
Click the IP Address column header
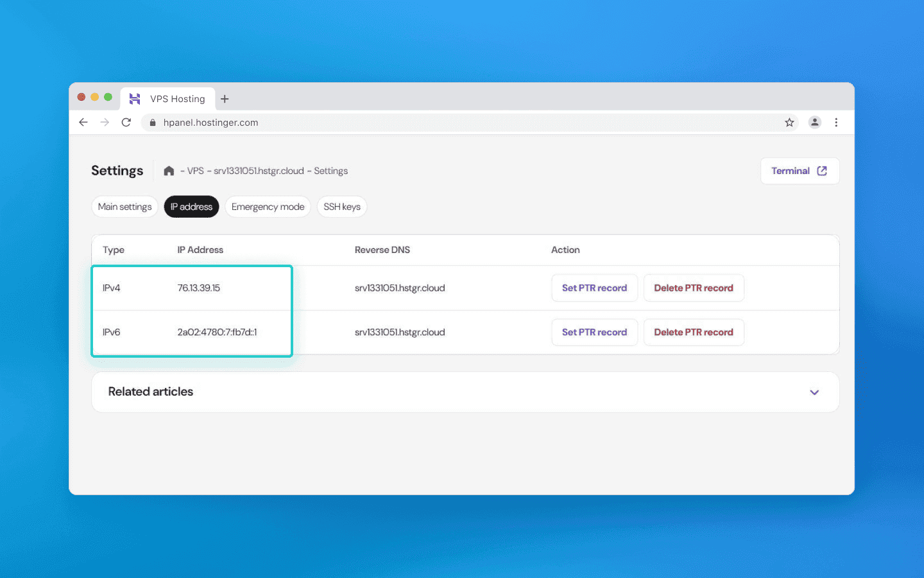[200, 250]
